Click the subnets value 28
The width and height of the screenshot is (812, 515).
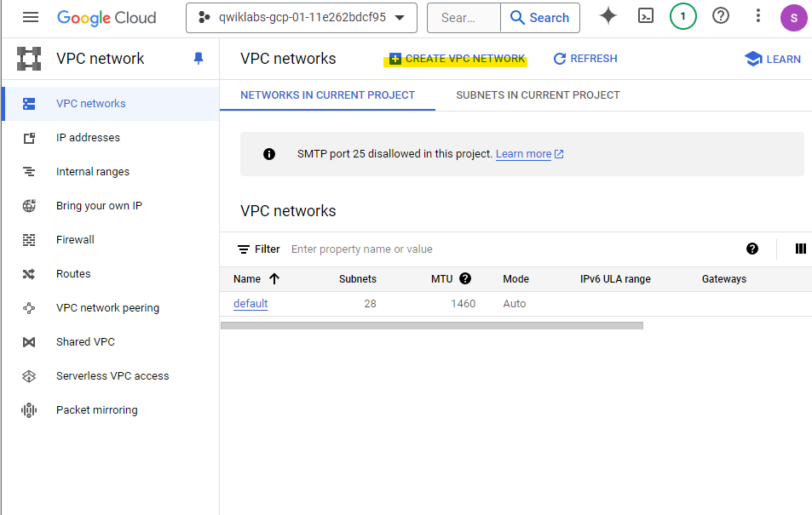coord(370,303)
